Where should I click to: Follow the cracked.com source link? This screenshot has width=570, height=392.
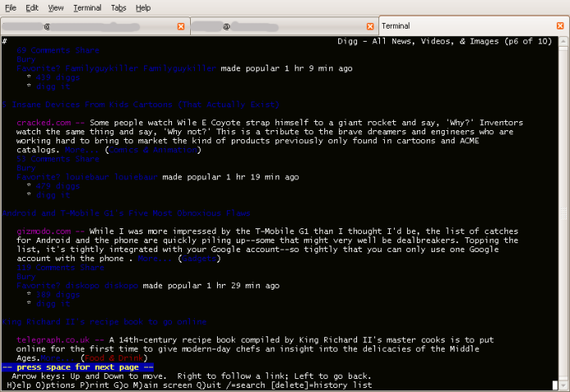tap(43, 123)
